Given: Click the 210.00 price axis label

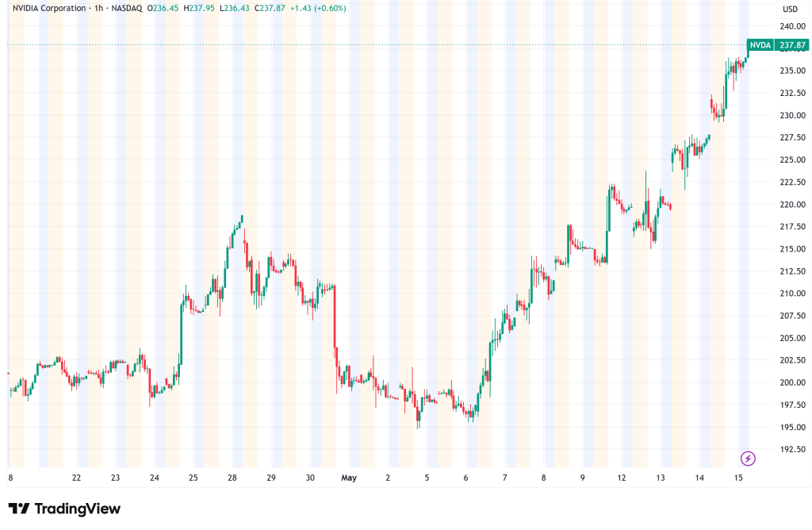Looking at the screenshot, I should [792, 294].
